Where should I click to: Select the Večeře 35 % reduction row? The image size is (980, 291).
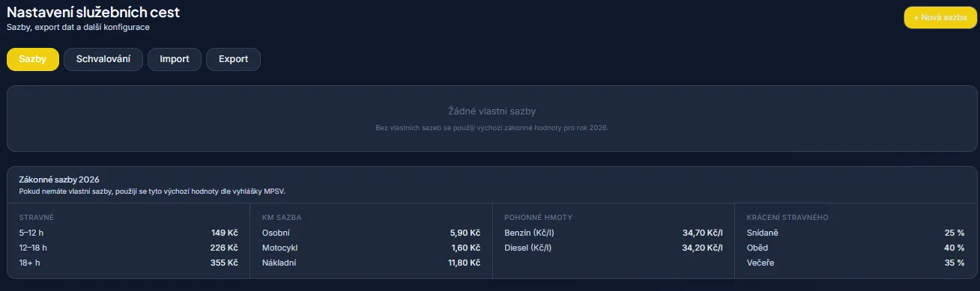pos(856,263)
